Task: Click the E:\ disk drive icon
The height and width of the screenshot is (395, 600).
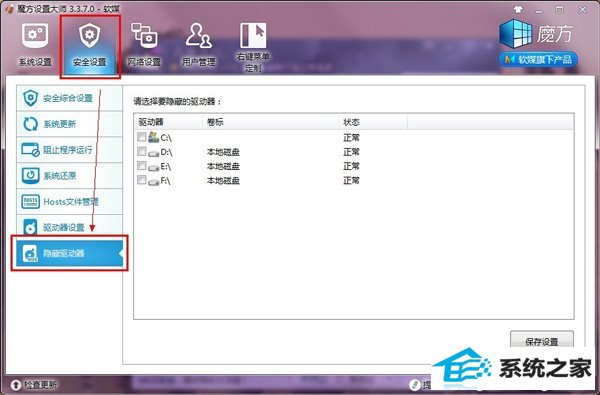Action: (x=153, y=167)
